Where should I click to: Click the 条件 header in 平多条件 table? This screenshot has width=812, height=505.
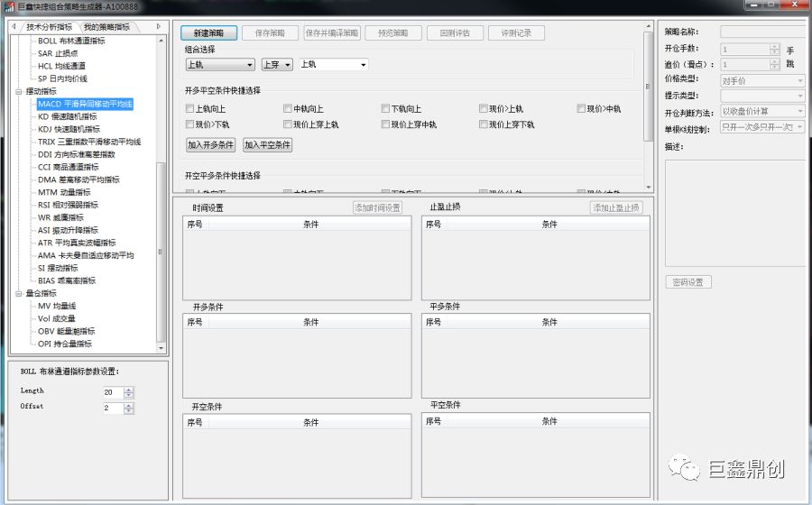click(549, 322)
